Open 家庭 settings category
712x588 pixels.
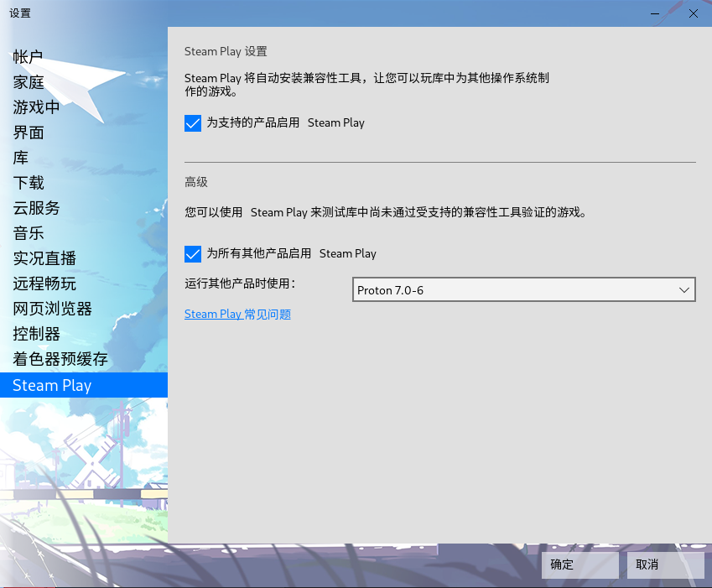tap(28, 82)
